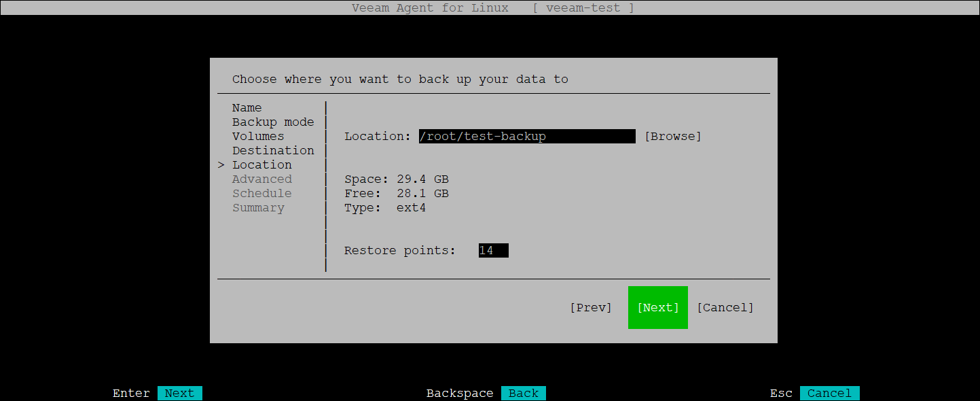Select the greyed Advanced step
This screenshot has width=980, height=401.
pos(261,179)
